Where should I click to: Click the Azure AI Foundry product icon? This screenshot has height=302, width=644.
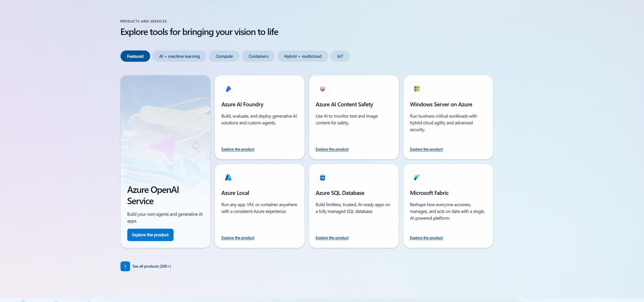228,89
